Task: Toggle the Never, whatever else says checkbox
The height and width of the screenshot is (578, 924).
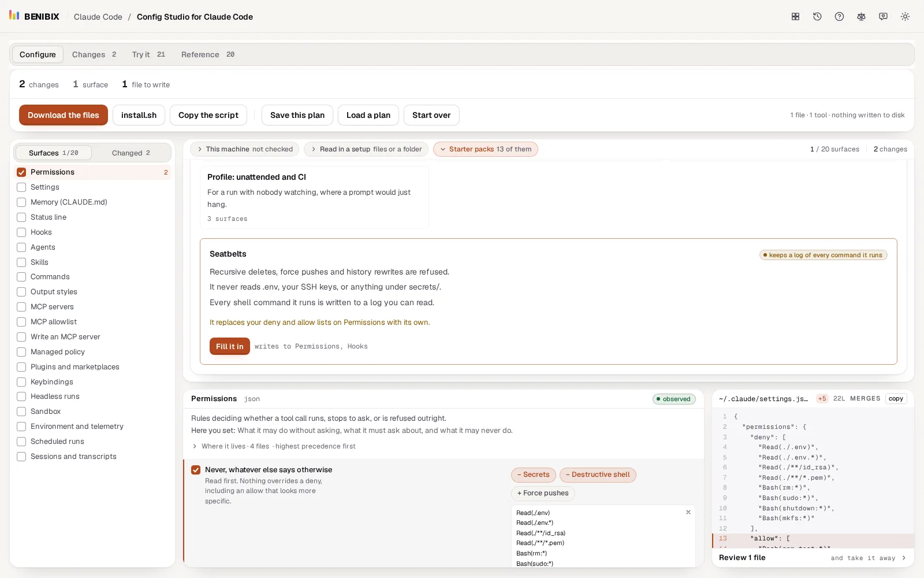Action: pos(196,470)
